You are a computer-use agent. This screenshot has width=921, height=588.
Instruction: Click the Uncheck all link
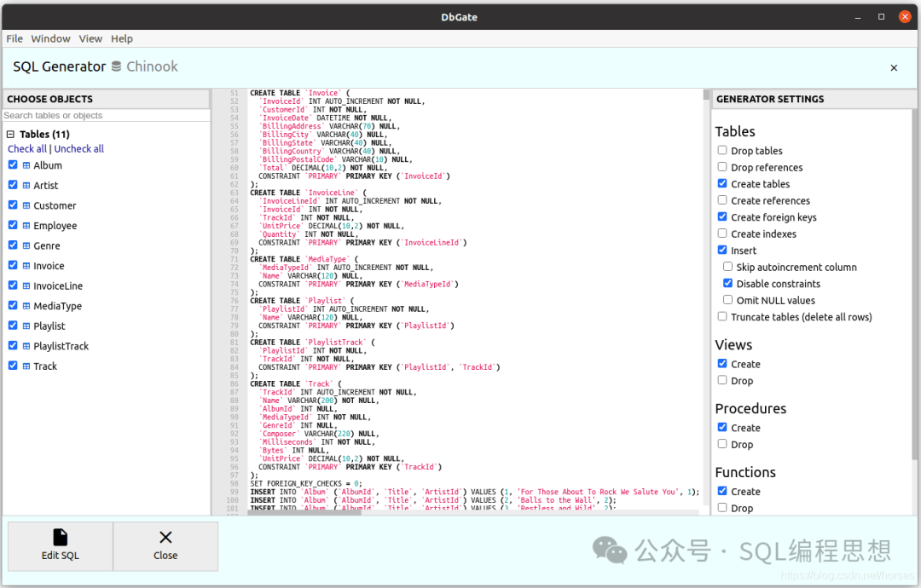(x=78, y=149)
